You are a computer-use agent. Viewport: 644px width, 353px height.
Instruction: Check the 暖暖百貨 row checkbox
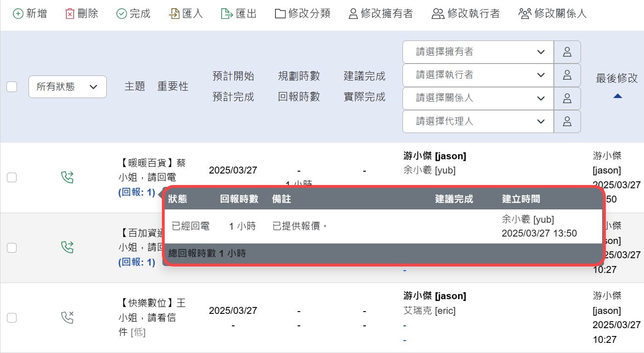tap(12, 177)
